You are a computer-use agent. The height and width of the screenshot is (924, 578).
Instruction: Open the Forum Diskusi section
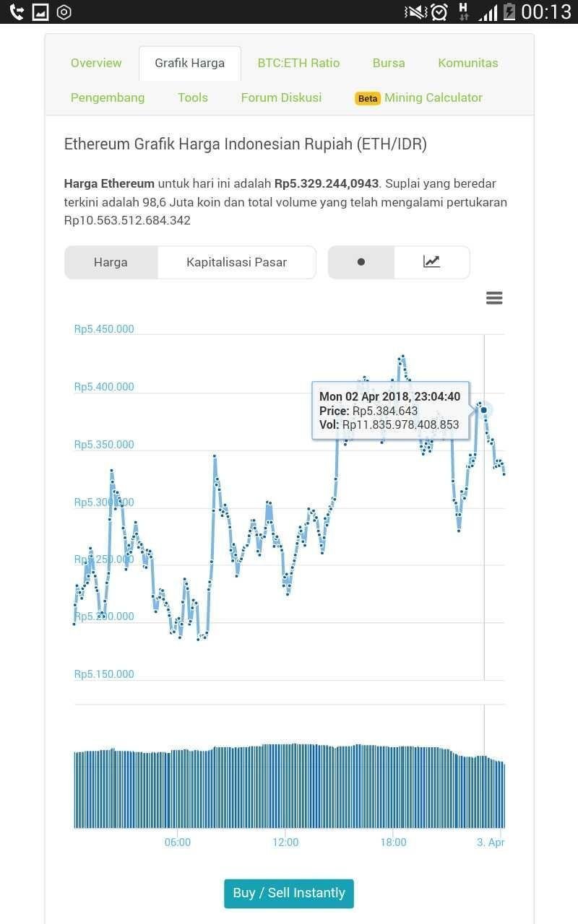[x=281, y=97]
